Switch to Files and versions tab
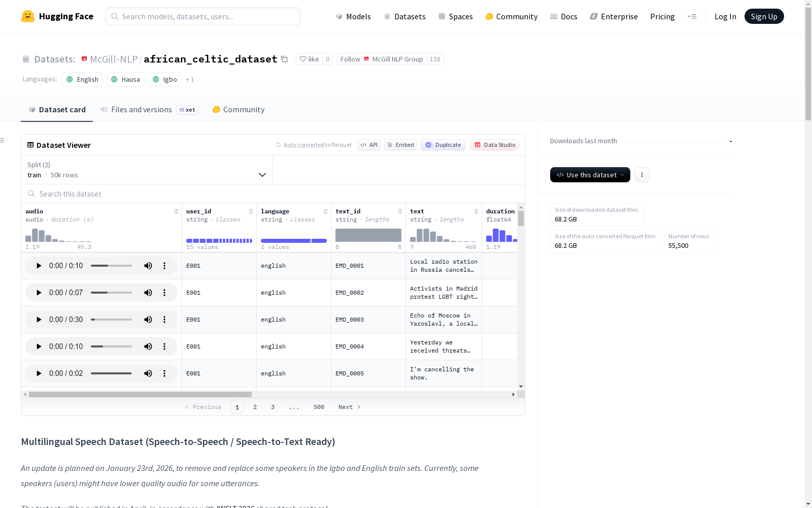Screen dimensions: 812x508 pos(149,110)
